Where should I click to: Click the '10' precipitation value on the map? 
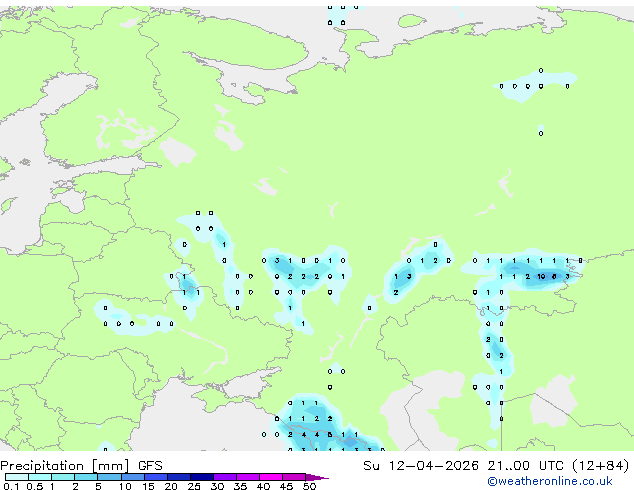[x=541, y=277]
